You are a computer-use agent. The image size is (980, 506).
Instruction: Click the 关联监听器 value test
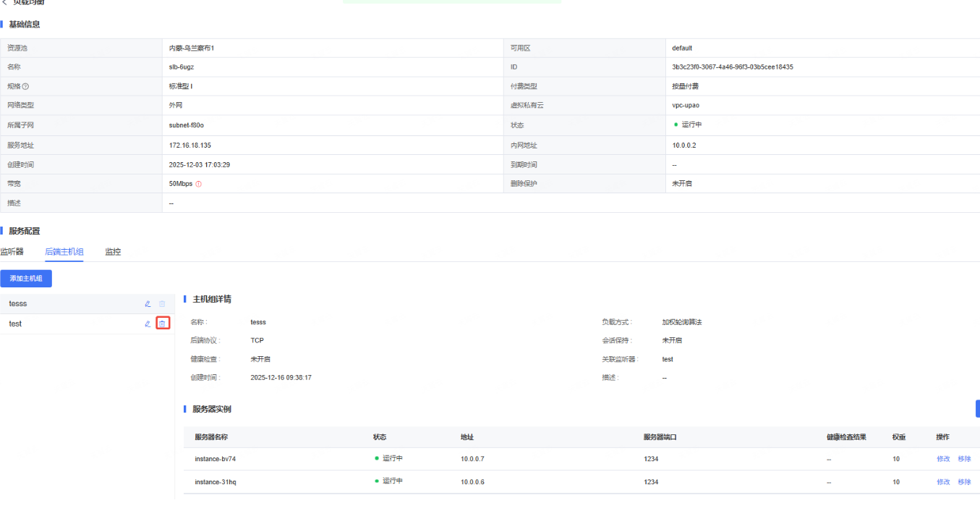pos(668,359)
